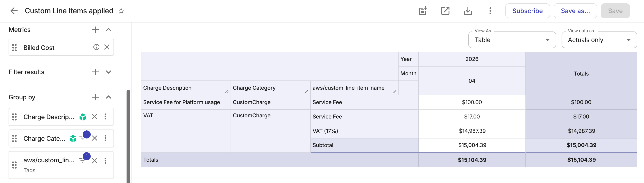Click the green cube icon on Charge Descrip...
Image resolution: width=644 pixels, height=183 pixels.
pos(83,117)
